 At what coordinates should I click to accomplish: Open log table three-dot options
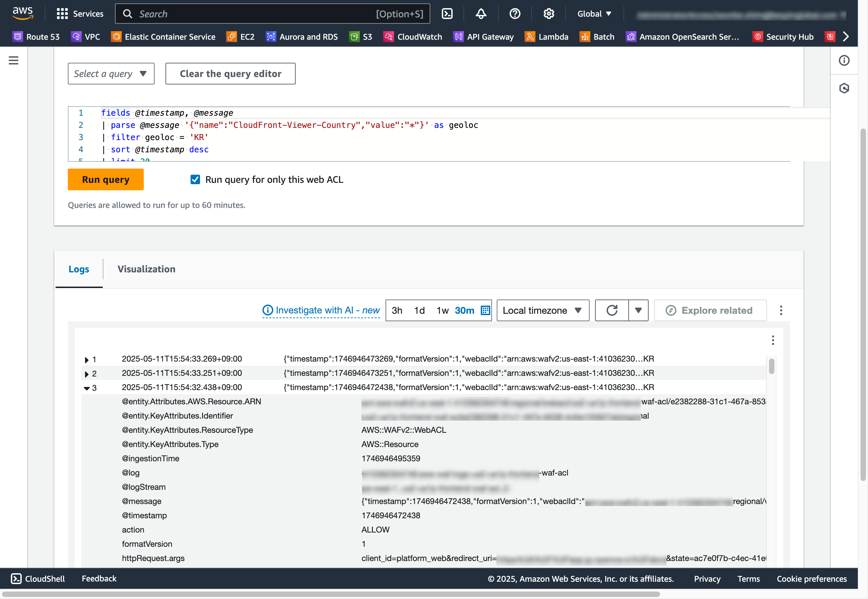773,340
